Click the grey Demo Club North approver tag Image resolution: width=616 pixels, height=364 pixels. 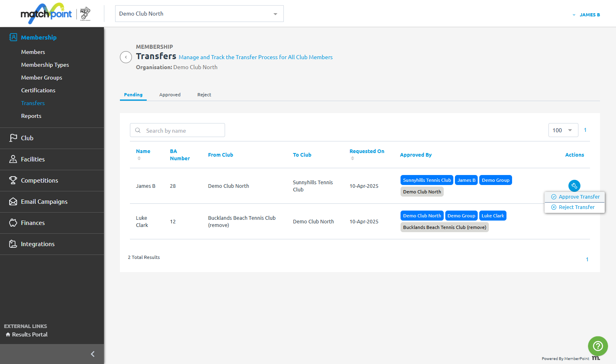click(422, 192)
